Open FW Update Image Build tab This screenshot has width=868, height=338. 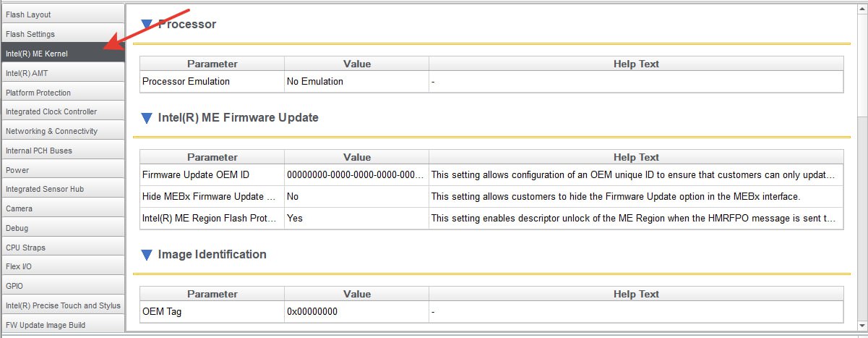pos(62,325)
